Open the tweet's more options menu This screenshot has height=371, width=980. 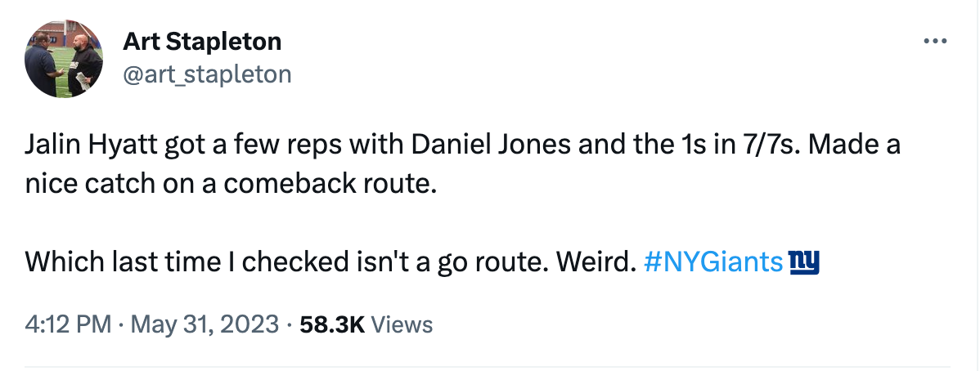[x=933, y=41]
